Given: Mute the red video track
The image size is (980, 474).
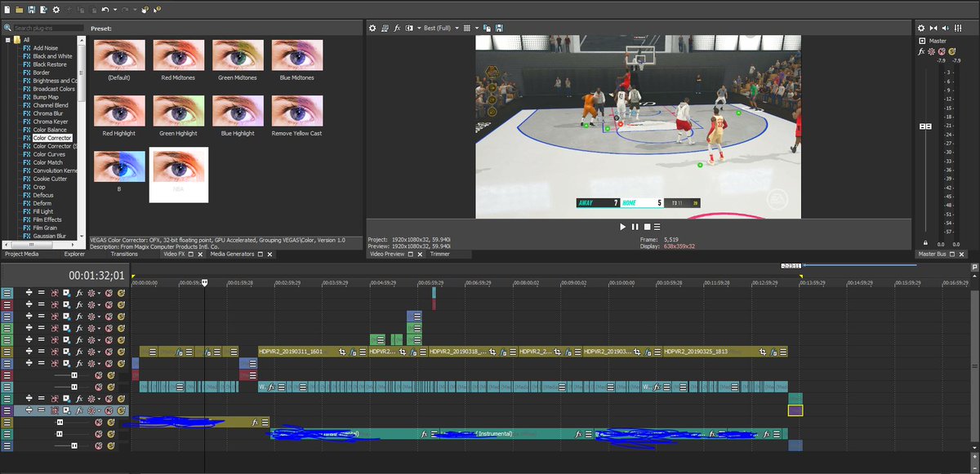Looking at the screenshot, I should tap(109, 304).
